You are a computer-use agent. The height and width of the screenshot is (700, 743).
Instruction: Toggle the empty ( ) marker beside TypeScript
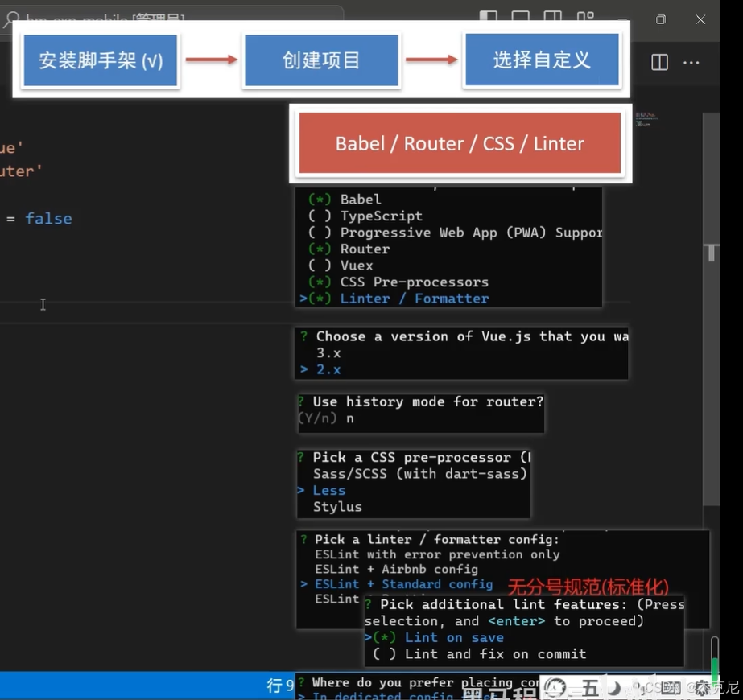pos(320,216)
